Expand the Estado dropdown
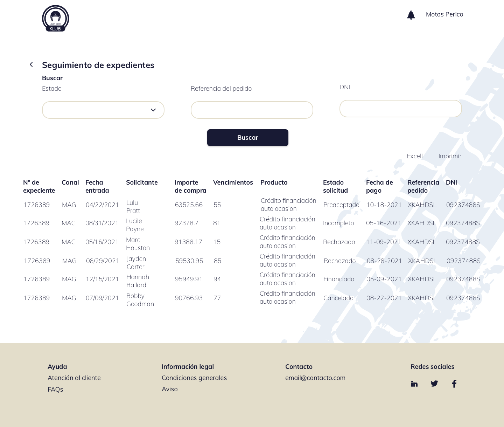504x427 pixels. pyautogui.click(x=103, y=110)
